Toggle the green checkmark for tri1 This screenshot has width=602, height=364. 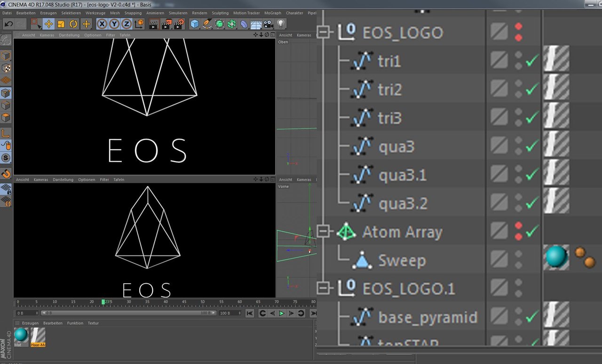(532, 61)
